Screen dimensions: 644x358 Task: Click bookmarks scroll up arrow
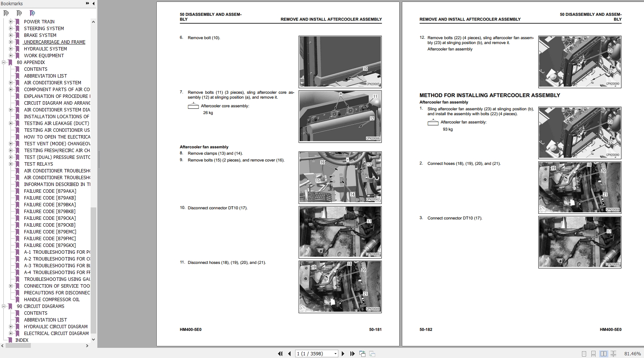coord(93,22)
